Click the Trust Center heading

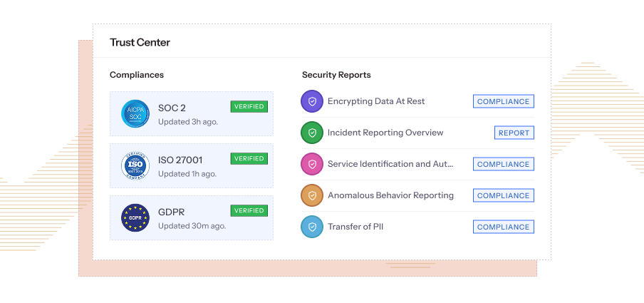[140, 42]
